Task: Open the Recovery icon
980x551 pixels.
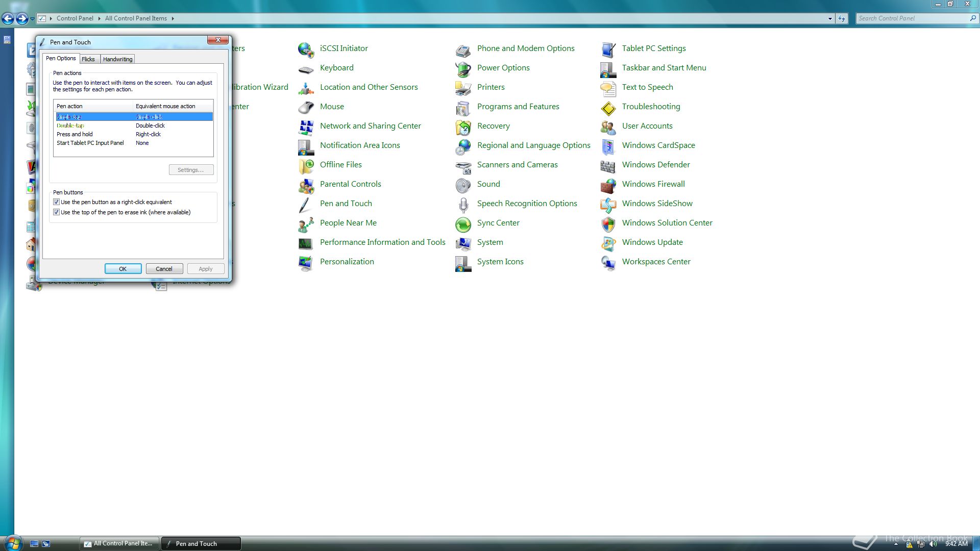Action: coord(463,127)
